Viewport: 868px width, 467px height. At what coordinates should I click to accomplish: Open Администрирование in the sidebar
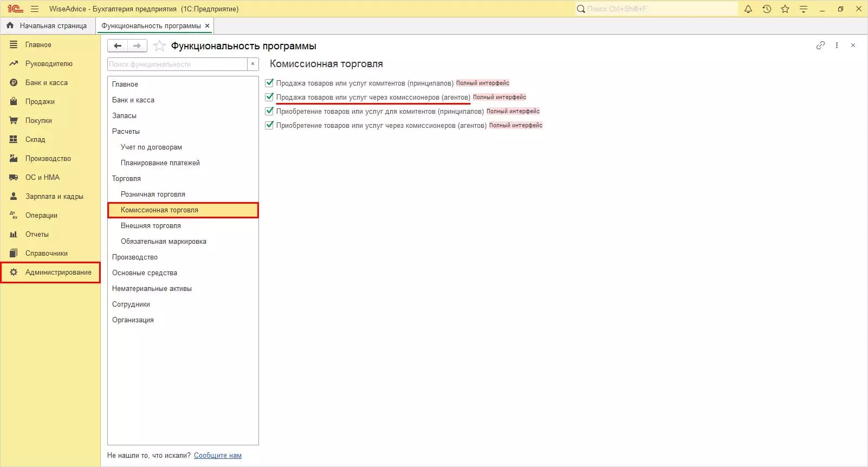58,273
